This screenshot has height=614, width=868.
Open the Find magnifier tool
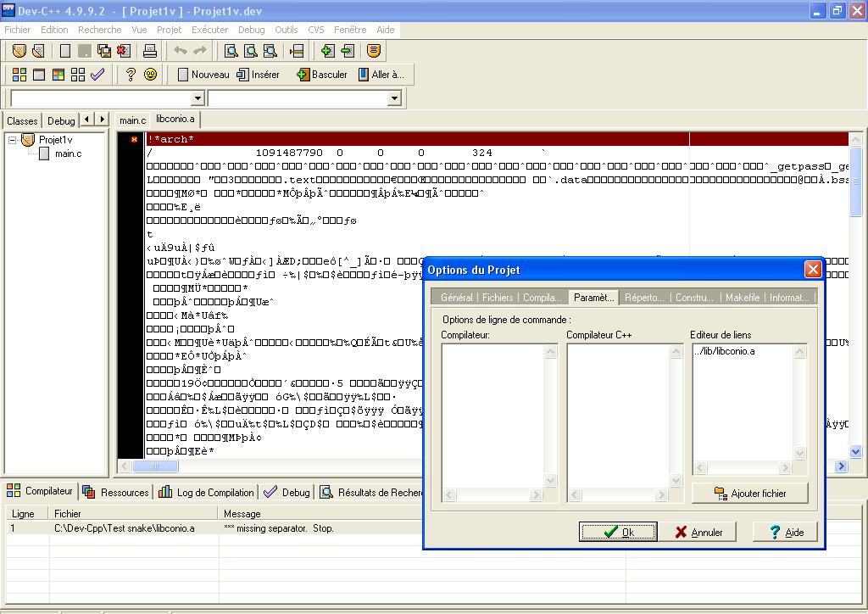(231, 51)
